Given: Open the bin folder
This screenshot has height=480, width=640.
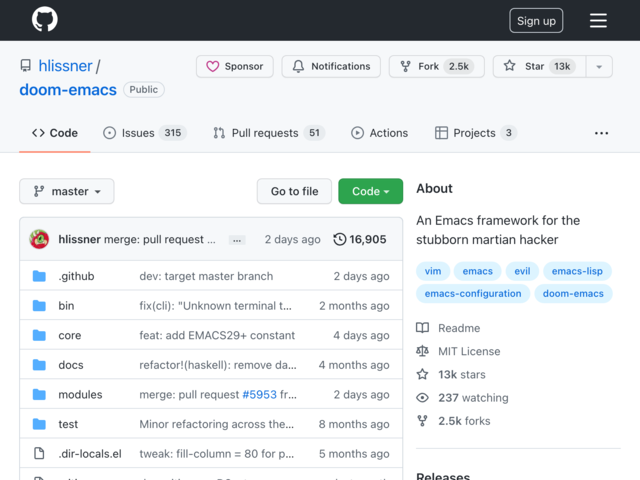Looking at the screenshot, I should point(66,306).
